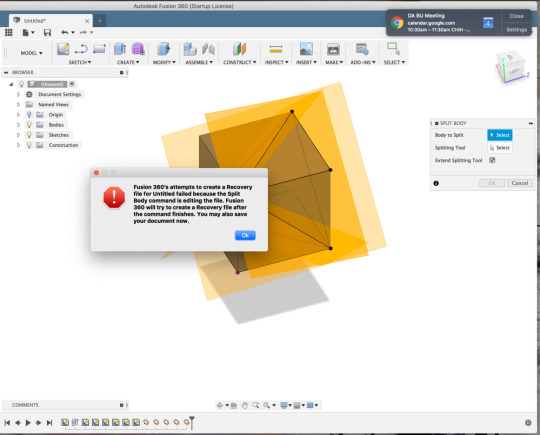
Task: Open the undo history dropdown arrow
Action: (73, 32)
